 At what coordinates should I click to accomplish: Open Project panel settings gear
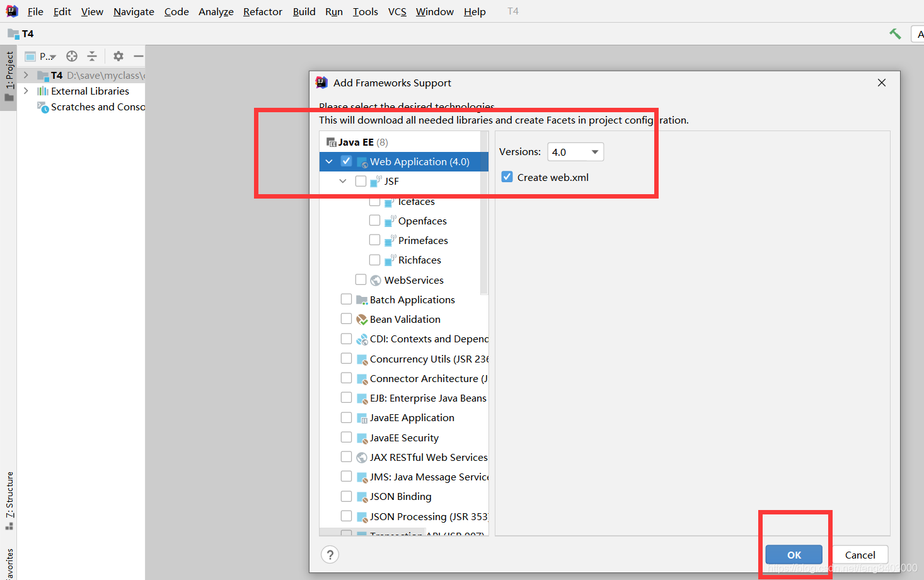tap(118, 56)
